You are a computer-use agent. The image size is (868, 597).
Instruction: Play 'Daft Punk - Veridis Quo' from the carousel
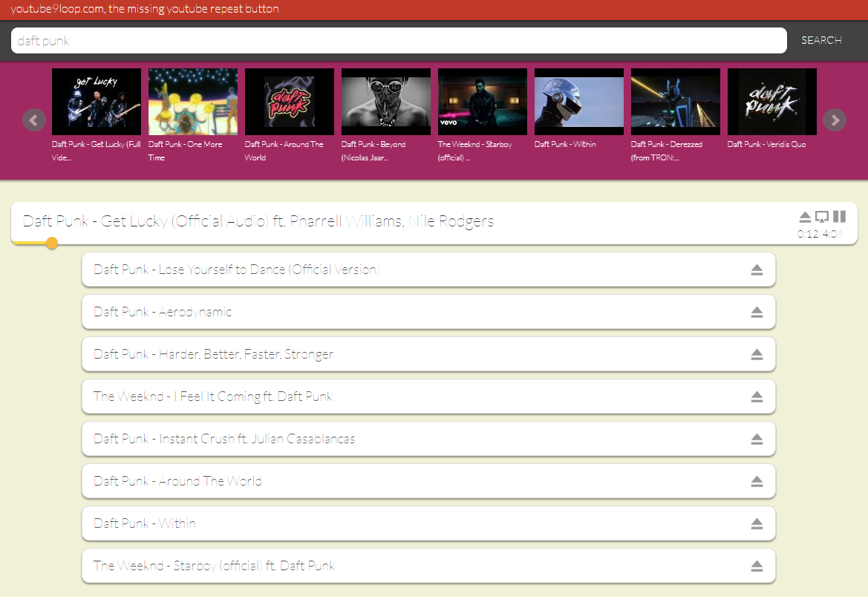pos(771,101)
